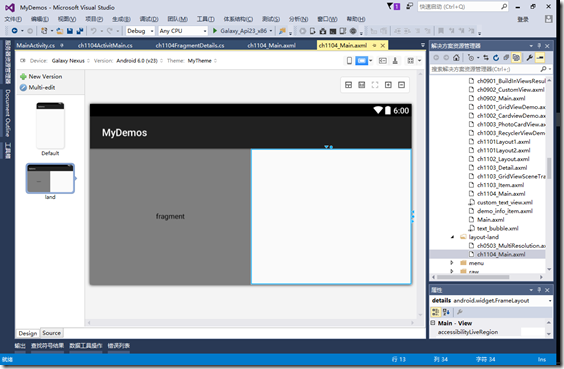Collapse the Main - View property category
The image size is (564, 369).
[433, 323]
